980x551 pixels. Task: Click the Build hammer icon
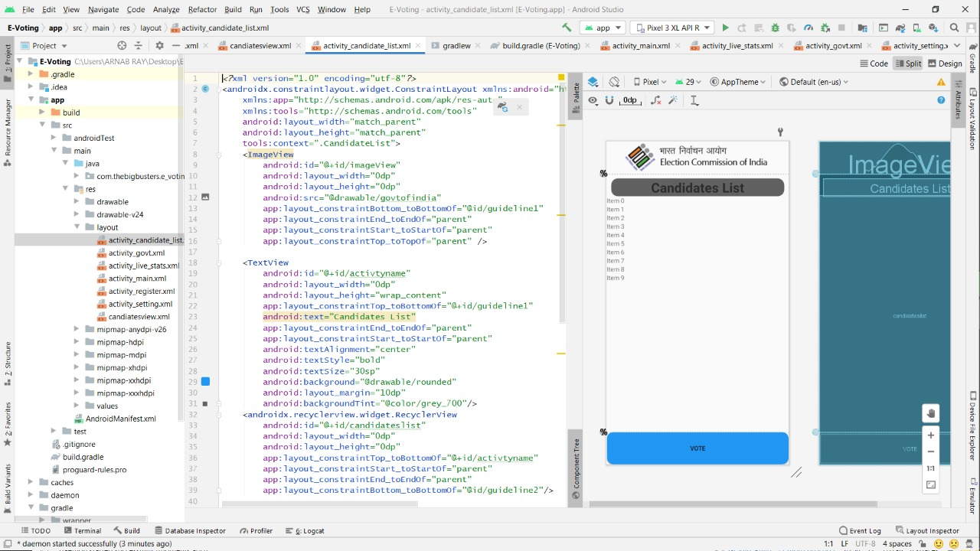(x=567, y=28)
